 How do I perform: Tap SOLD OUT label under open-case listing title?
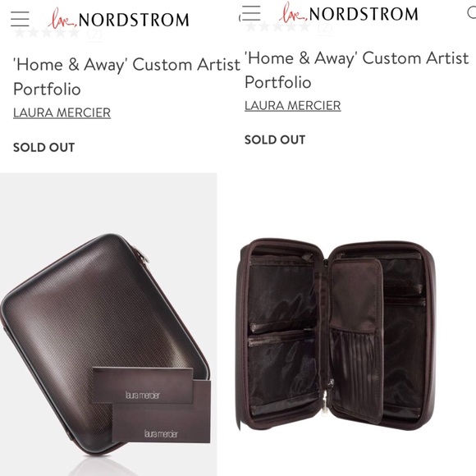275,140
